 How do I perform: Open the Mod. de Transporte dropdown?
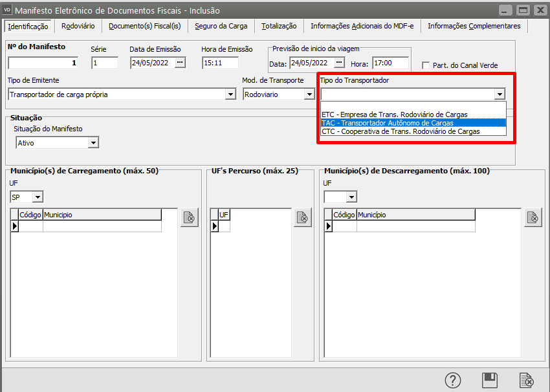(309, 94)
